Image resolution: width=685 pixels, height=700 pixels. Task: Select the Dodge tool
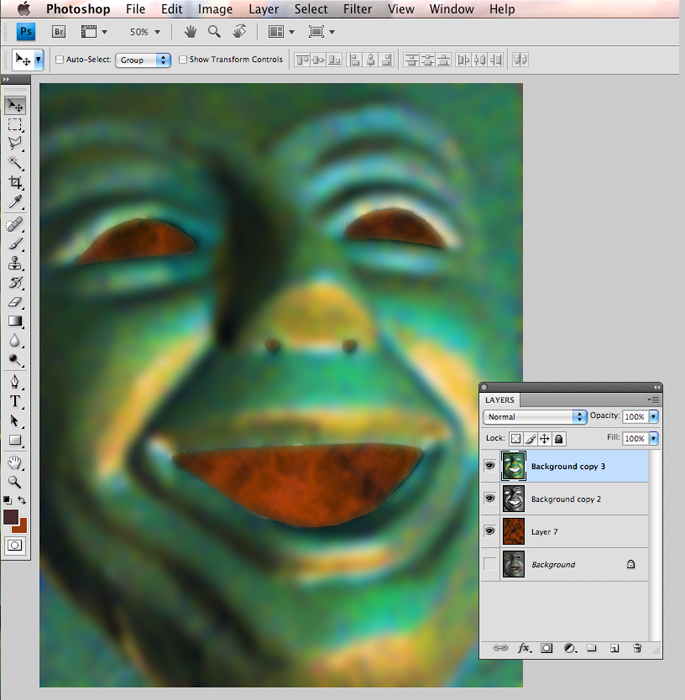tap(15, 360)
